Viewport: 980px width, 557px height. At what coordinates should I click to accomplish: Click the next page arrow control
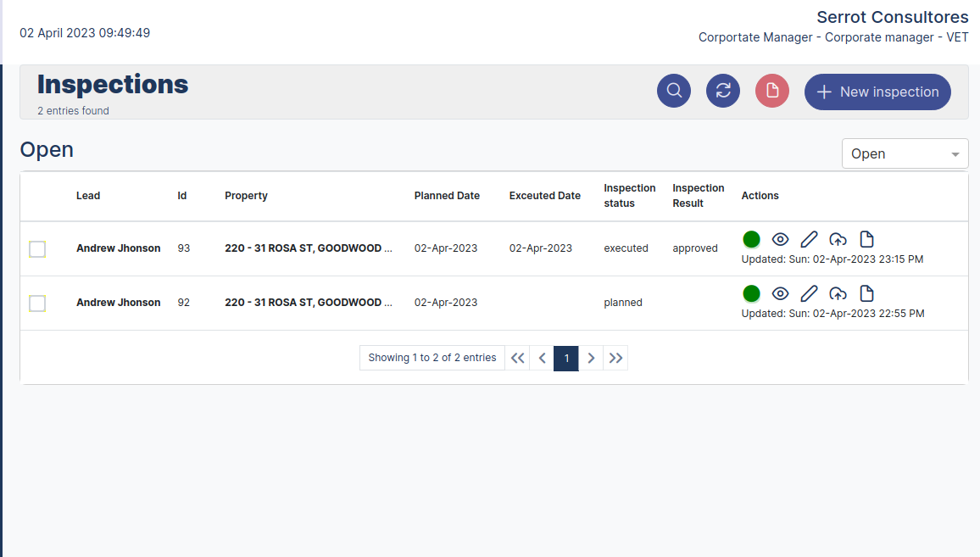point(591,358)
